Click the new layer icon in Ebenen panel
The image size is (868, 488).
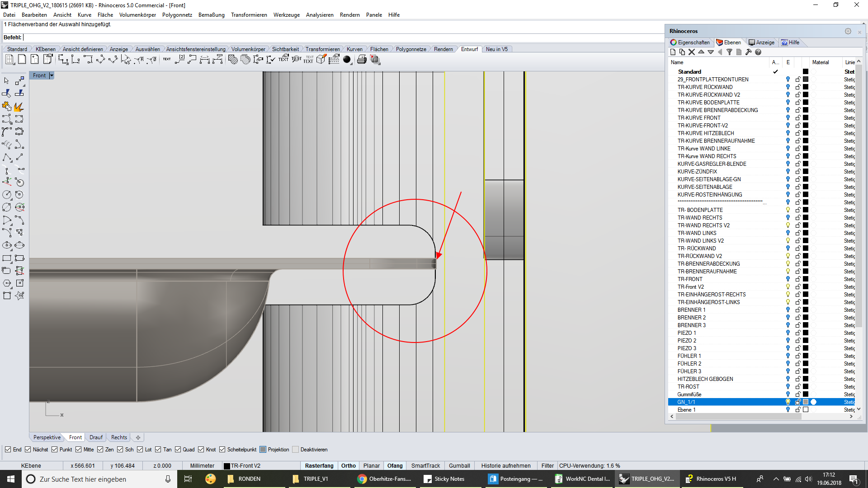tap(673, 52)
